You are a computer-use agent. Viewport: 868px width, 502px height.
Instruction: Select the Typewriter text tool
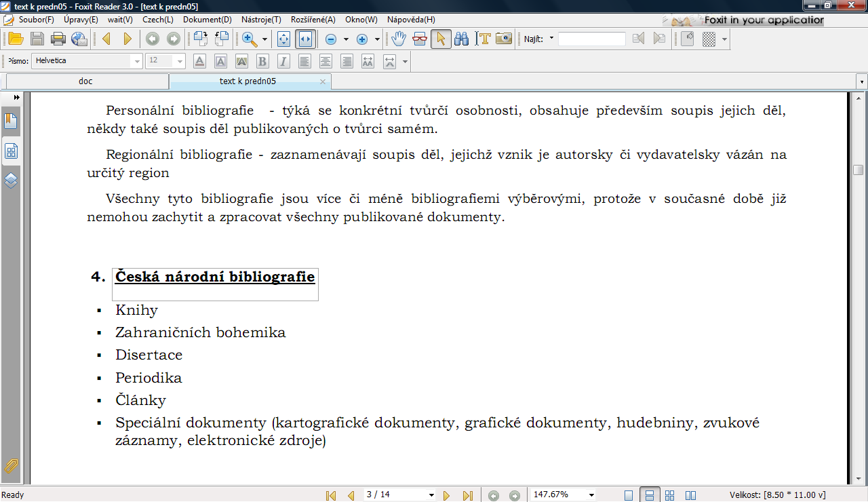tap(483, 39)
